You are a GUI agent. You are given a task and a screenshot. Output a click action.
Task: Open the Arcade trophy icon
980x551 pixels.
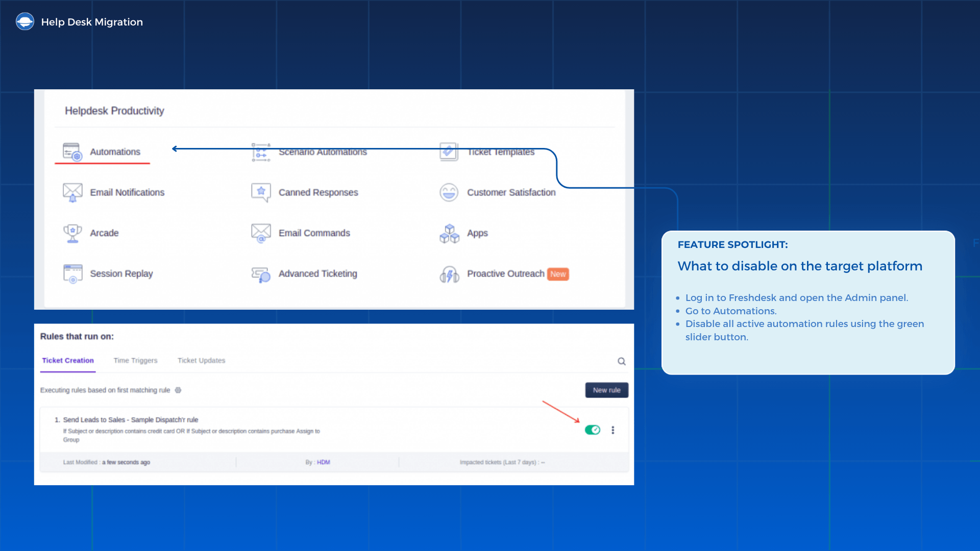pos(72,233)
